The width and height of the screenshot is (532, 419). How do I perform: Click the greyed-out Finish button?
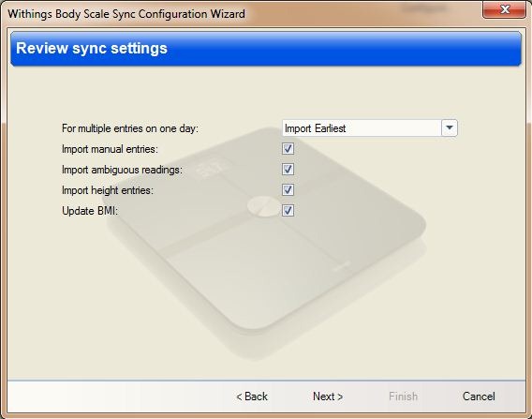403,397
